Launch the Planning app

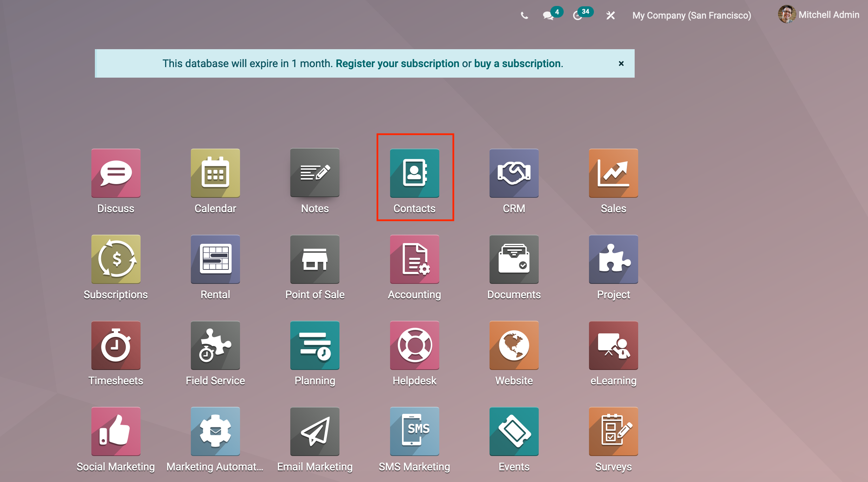tap(315, 345)
